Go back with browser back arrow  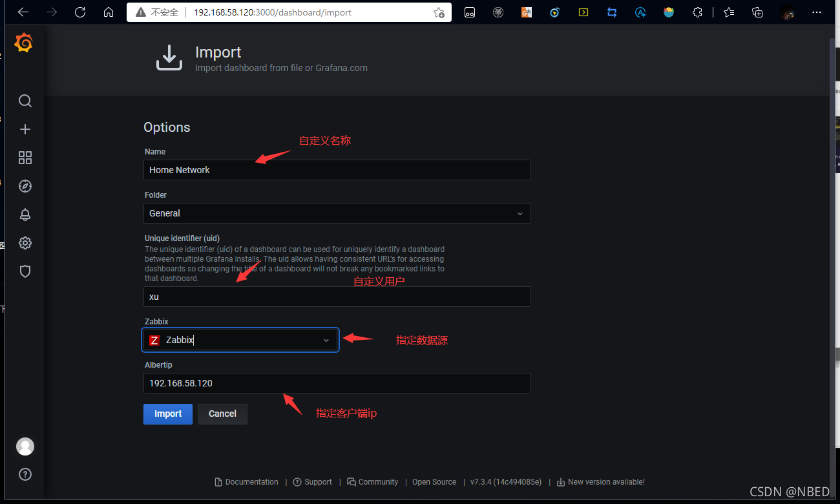click(x=23, y=12)
